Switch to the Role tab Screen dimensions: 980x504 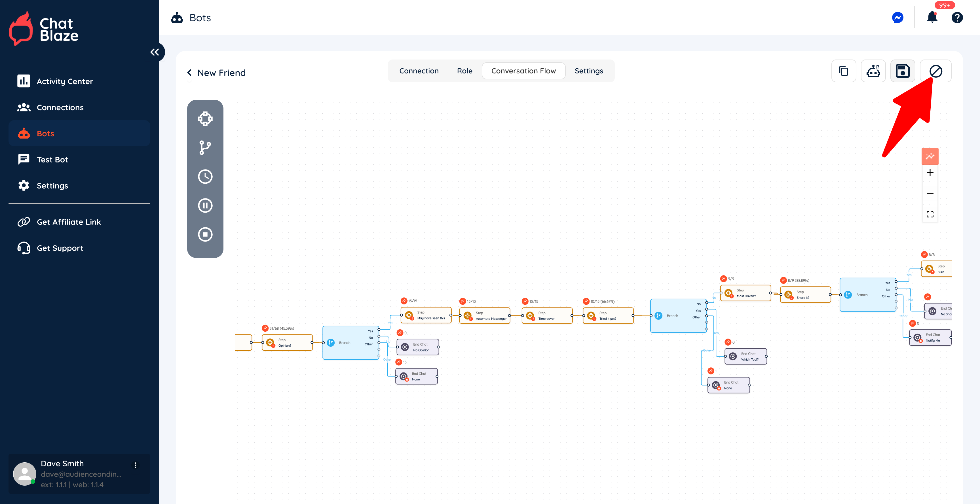(464, 71)
